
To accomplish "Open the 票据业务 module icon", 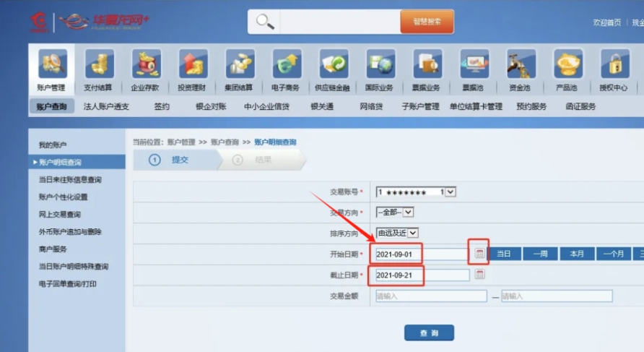I will click(427, 64).
